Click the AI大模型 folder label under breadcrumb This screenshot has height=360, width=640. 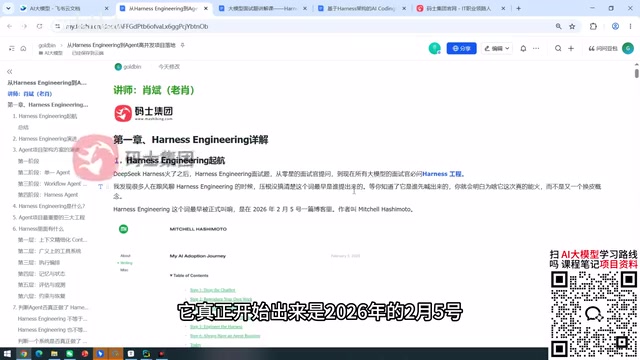(x=51, y=53)
